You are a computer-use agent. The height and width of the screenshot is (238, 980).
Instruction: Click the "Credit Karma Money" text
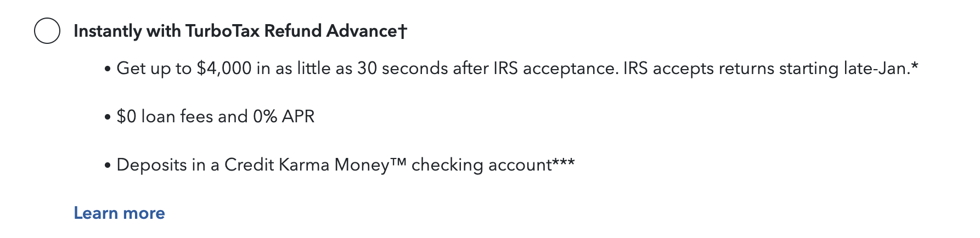click(x=307, y=165)
